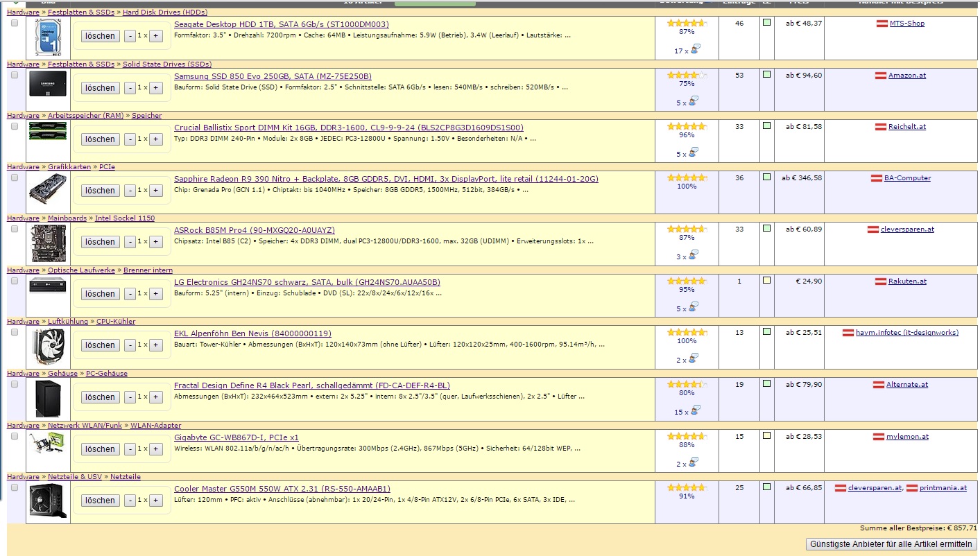Increase quantity of Cooler Master G550M
980x556 pixels.
156,501
